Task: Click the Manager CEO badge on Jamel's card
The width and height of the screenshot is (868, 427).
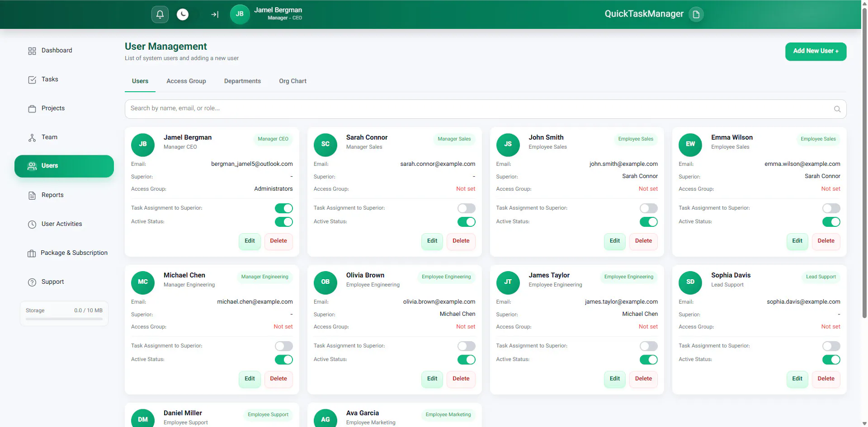Action: pos(273,139)
